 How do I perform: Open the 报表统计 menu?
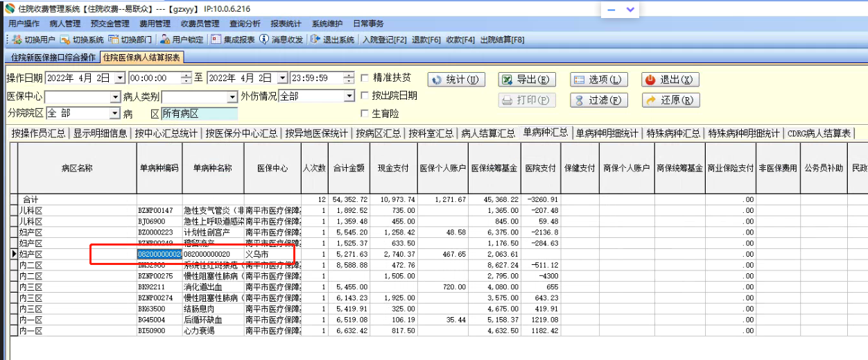(286, 24)
